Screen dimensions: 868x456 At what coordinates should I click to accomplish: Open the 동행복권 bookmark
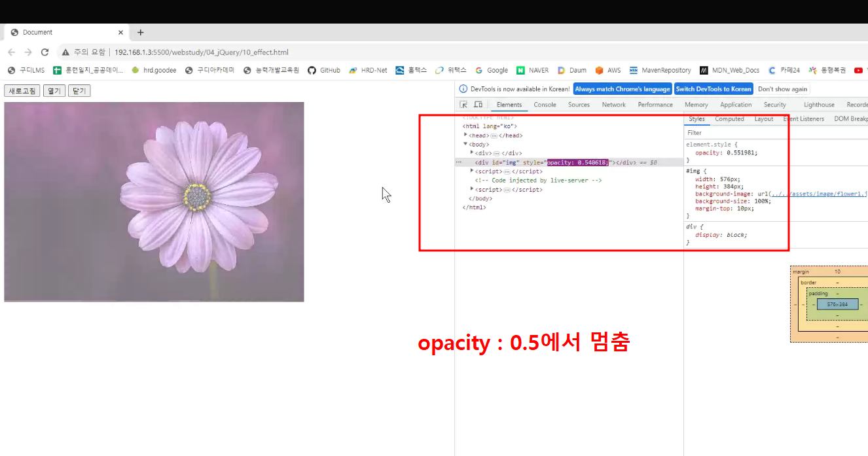click(827, 70)
